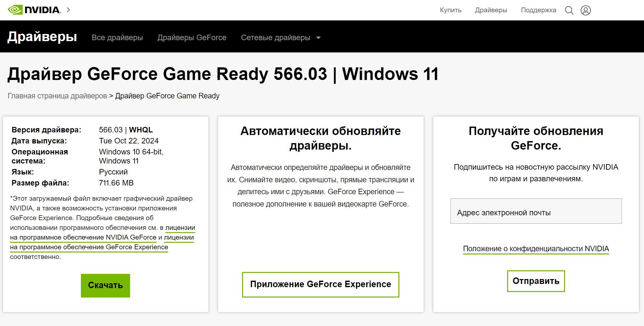Click the Автоматически обновляйте драйверы heading
Screen dimensions: 644x326
pyautogui.click(x=321, y=138)
